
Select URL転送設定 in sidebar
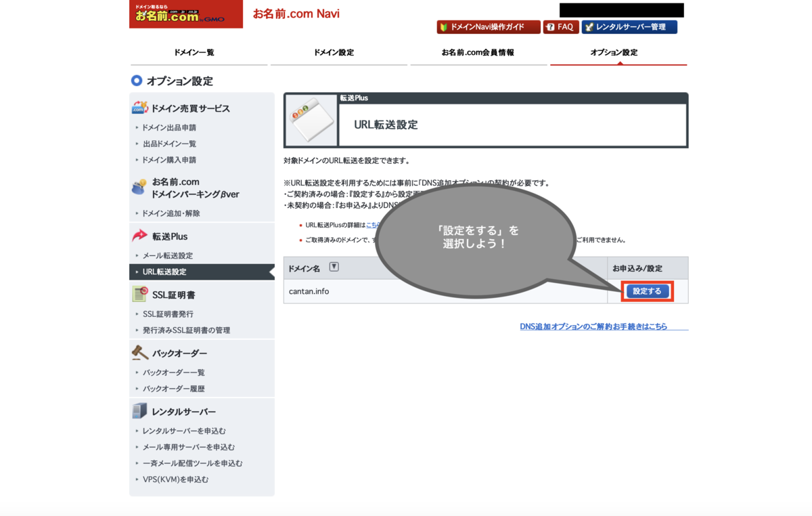202,272
